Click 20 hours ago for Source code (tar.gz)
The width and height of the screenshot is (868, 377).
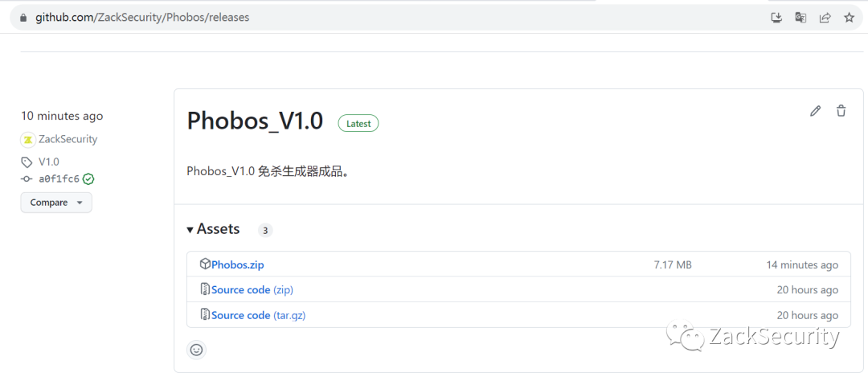click(808, 316)
